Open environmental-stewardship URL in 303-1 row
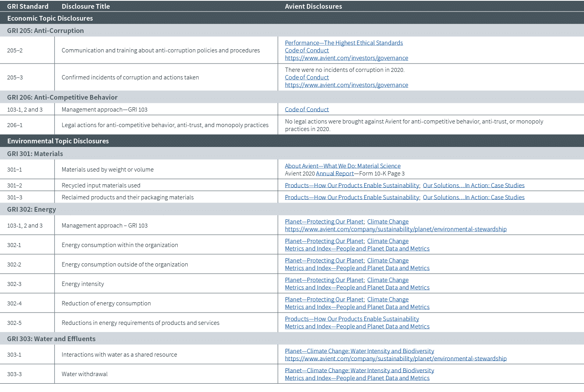The image size is (584, 392). (x=396, y=359)
